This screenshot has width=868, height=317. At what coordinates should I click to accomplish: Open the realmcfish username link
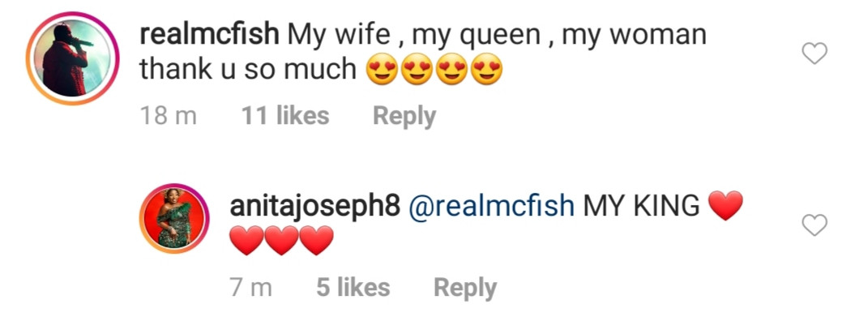tap(209, 36)
